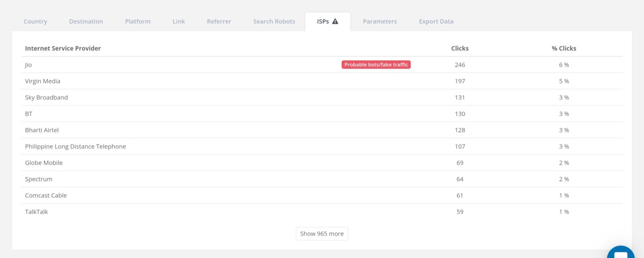Select the Comcast Cable row name
Image resolution: width=644 pixels, height=258 pixels.
(x=46, y=196)
